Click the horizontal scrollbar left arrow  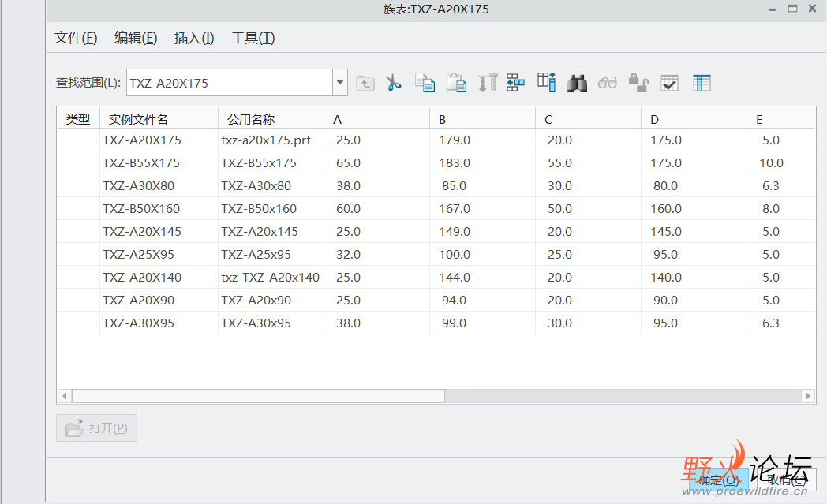tap(65, 396)
